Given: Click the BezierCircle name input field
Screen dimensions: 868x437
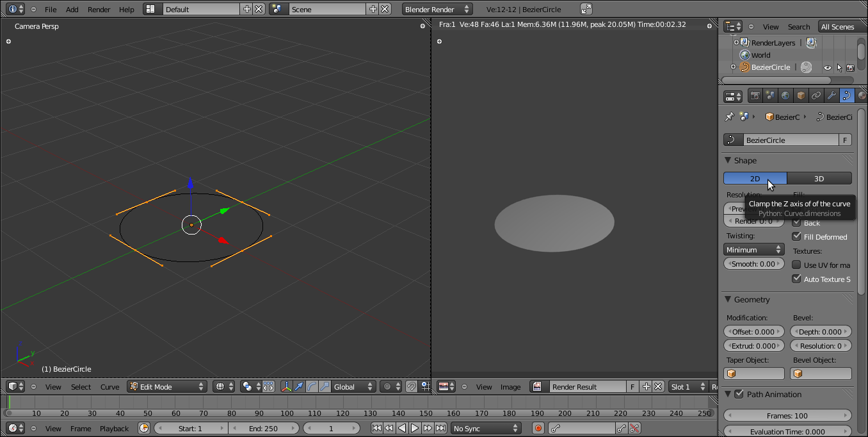Looking at the screenshot, I should pyautogui.click(x=791, y=140).
